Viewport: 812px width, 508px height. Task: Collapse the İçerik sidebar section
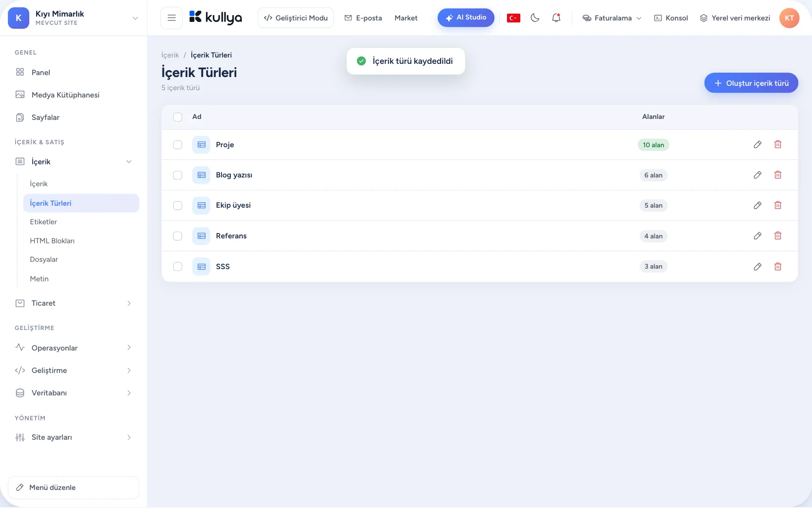[74, 162]
